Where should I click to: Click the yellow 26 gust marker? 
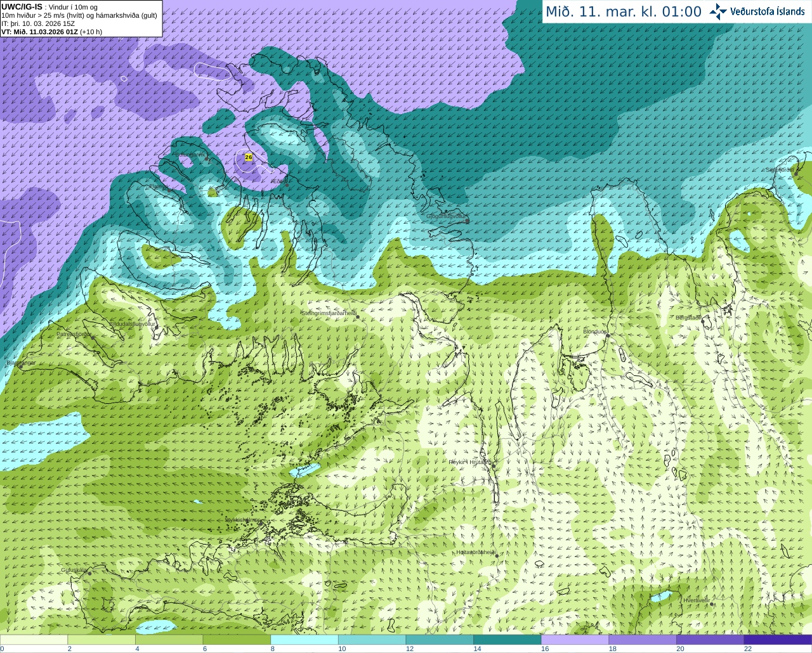[x=248, y=157]
